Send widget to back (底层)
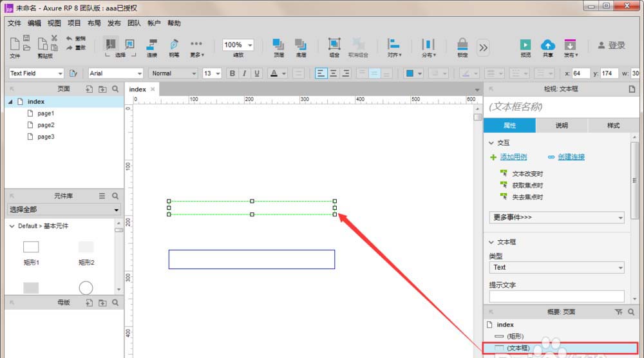 [301, 47]
